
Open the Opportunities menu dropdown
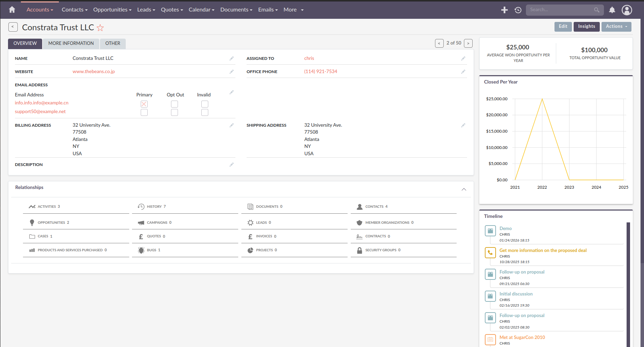tap(112, 10)
